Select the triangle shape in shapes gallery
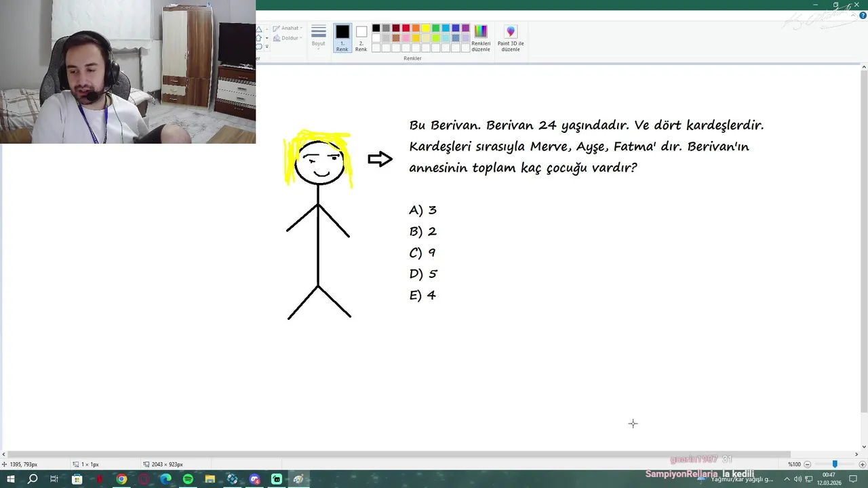Image resolution: width=868 pixels, height=488 pixels. click(x=259, y=30)
